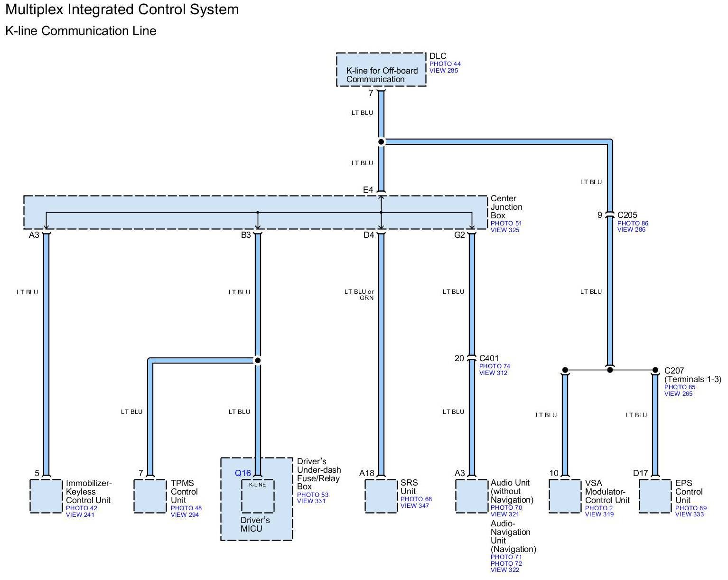Open the PHOTO 44 link beside DLC
This screenshot has height=580, width=728.
[445, 64]
